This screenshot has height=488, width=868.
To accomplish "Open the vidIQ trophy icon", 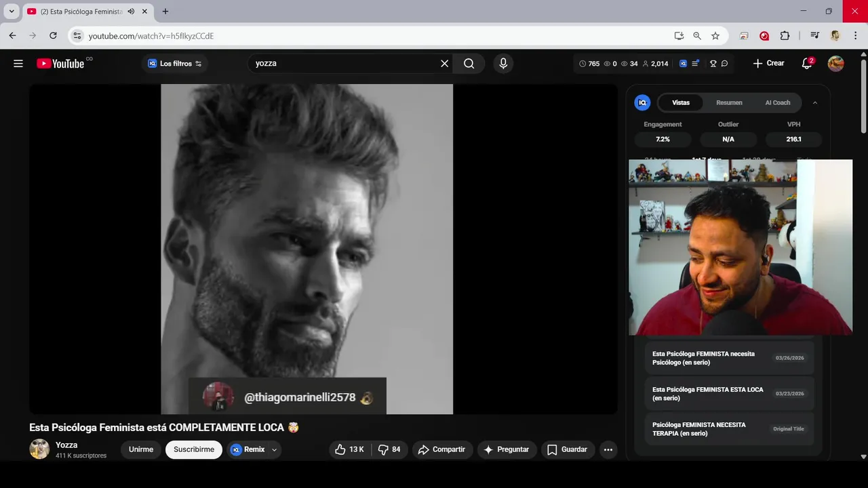I will click(x=713, y=63).
